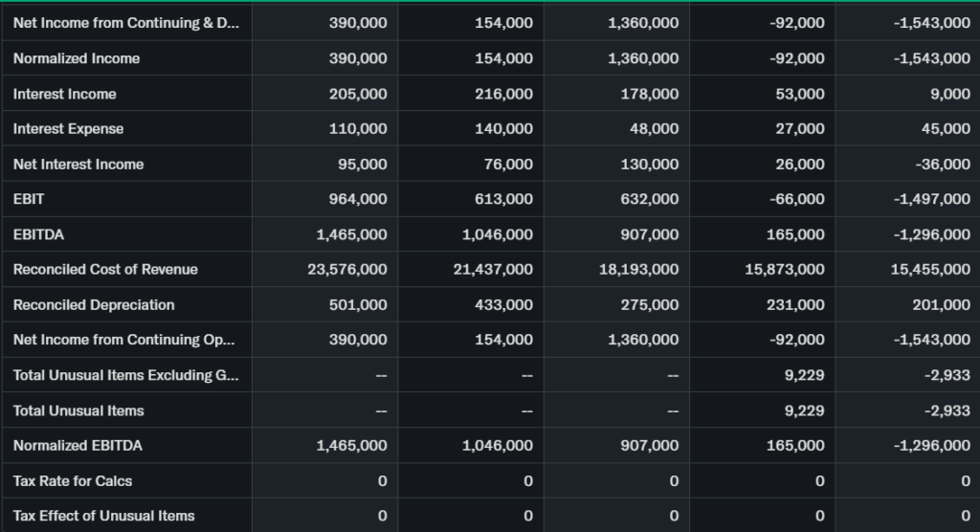Select the Tax Rate for Calcs label
This screenshot has height=532, width=980.
[x=73, y=481]
